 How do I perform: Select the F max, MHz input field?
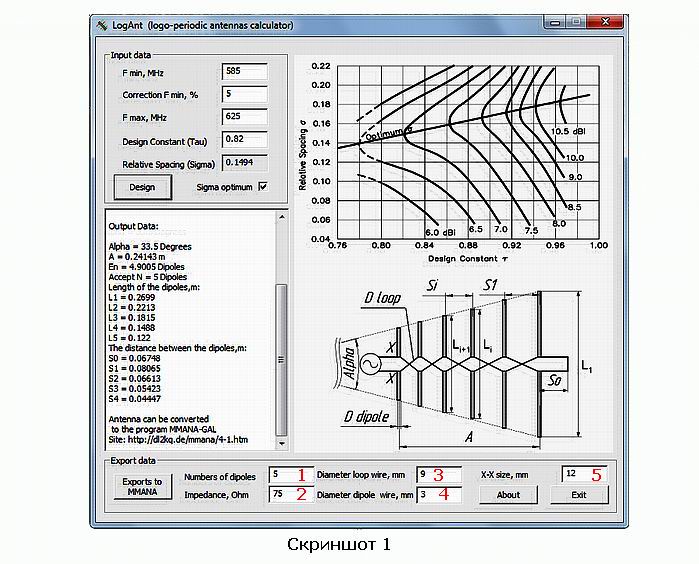[x=245, y=117]
